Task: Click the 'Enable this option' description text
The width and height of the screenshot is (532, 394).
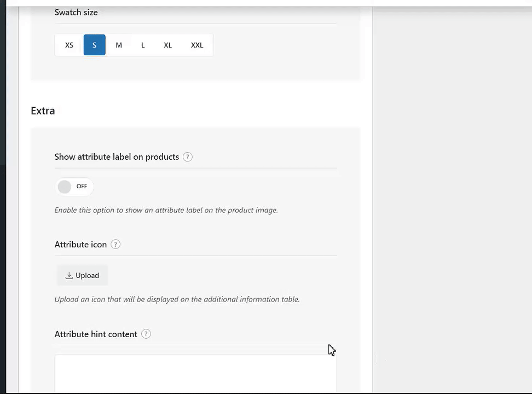Action: [x=166, y=210]
